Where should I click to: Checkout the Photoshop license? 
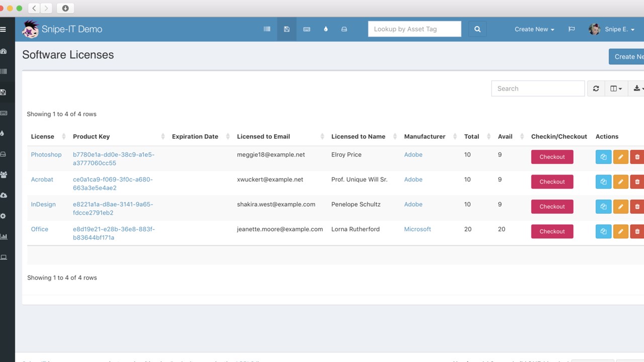click(x=552, y=157)
